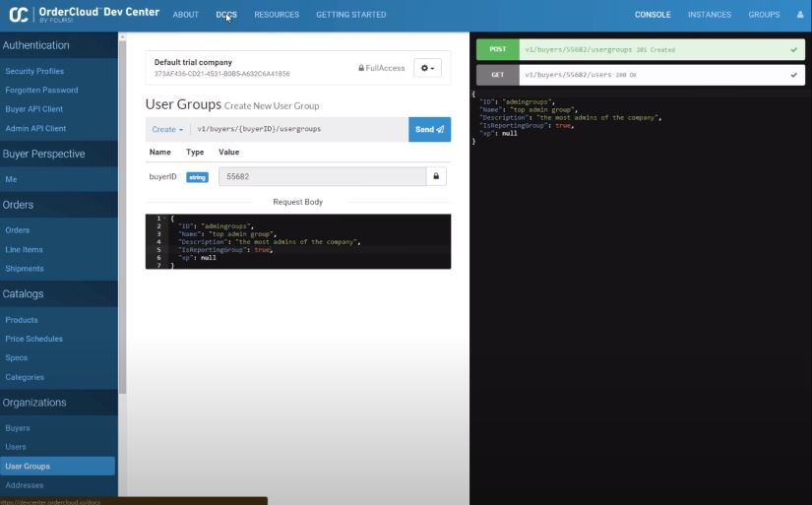Select Buyers in sidebar
Viewport: 812px width, 505px height.
(17, 428)
